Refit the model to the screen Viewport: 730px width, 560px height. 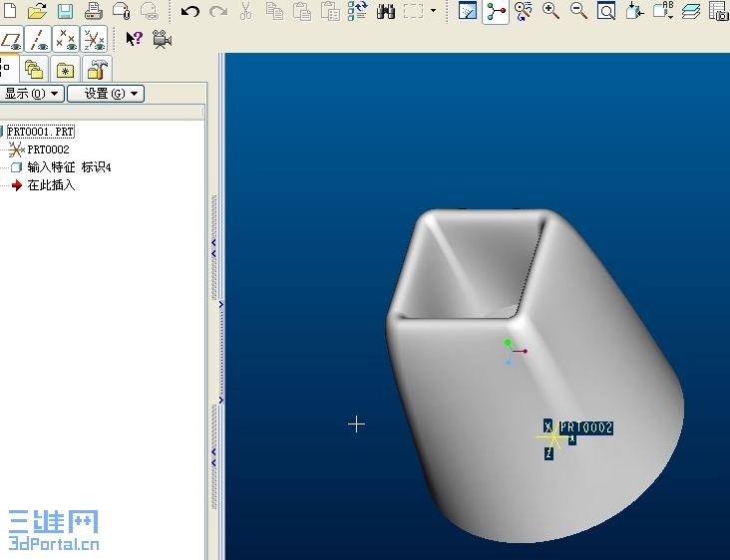(x=606, y=11)
